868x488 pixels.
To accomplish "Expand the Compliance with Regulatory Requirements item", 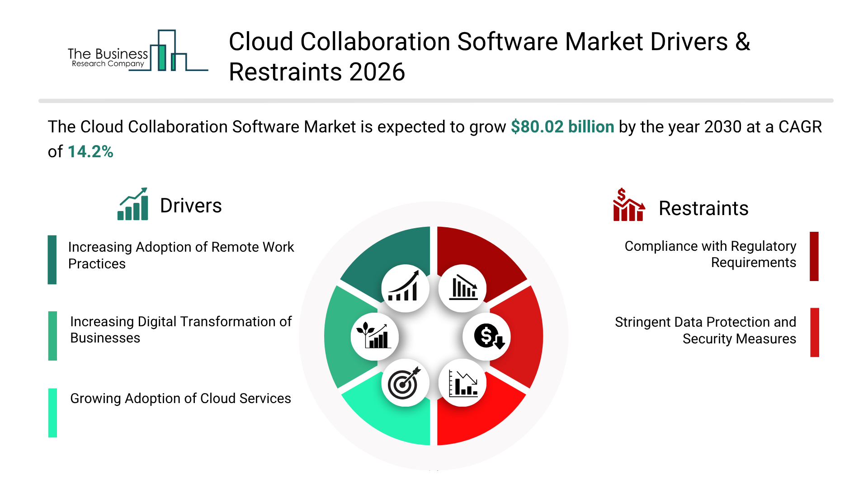I will point(710,254).
